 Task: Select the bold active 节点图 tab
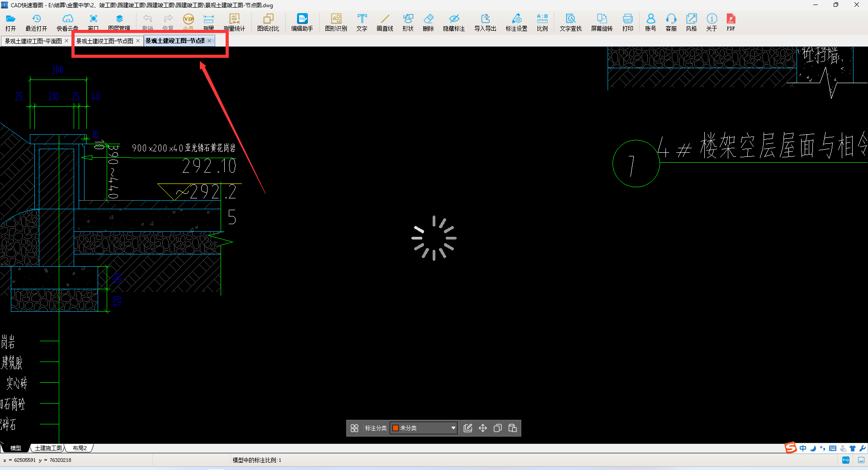point(175,41)
